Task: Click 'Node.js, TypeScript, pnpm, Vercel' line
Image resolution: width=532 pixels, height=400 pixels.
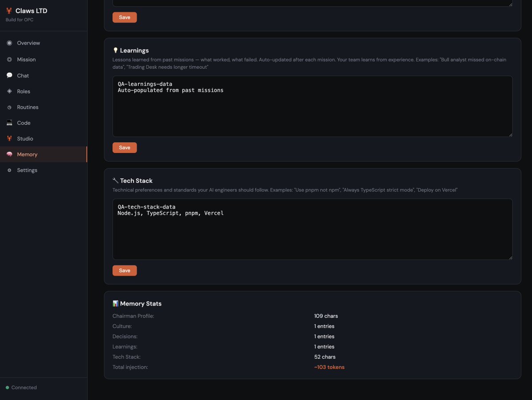Action: tap(171, 213)
